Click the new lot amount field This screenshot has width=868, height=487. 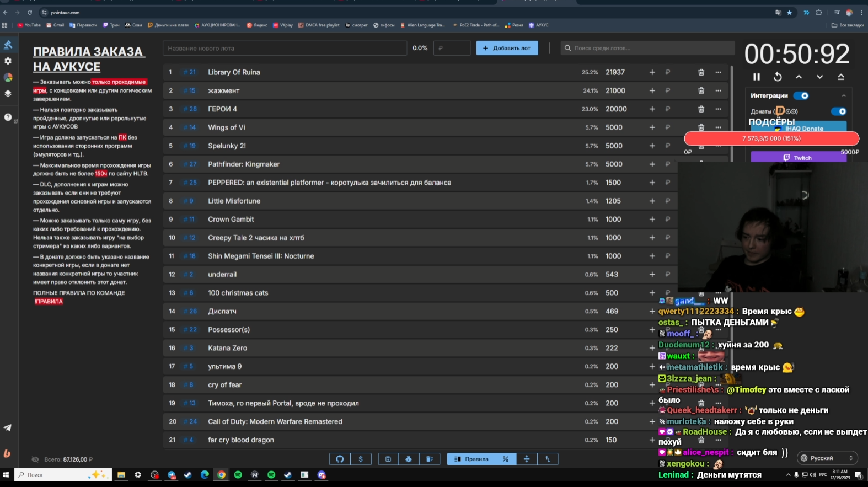(452, 48)
